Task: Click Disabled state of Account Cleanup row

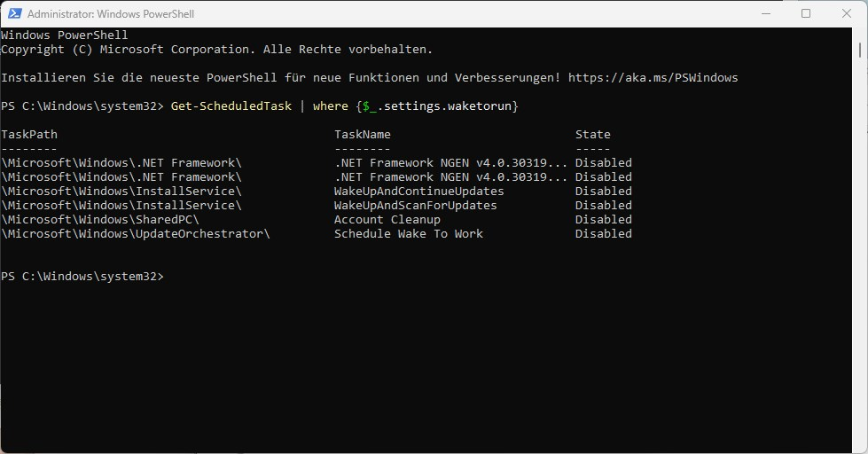Action: (x=604, y=219)
